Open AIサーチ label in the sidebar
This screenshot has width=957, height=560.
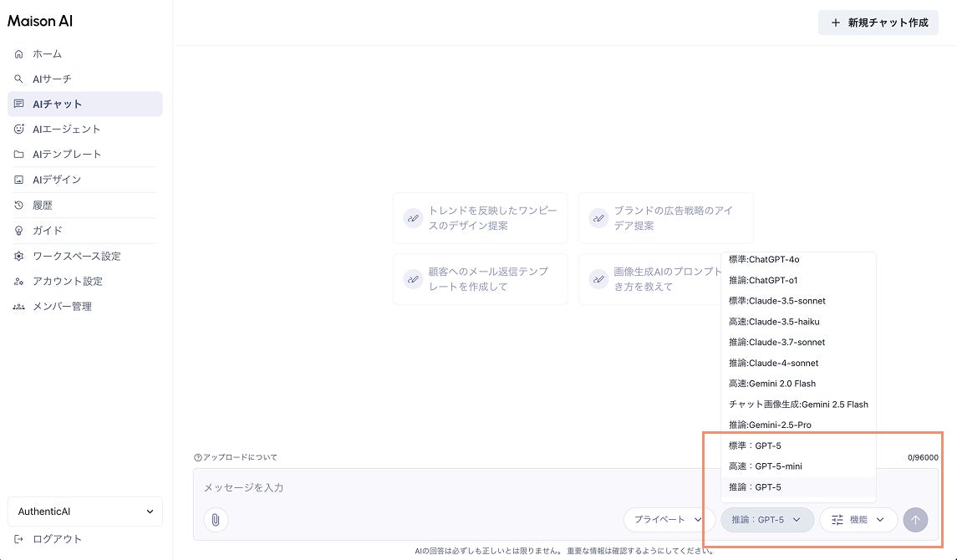pyautogui.click(x=52, y=79)
